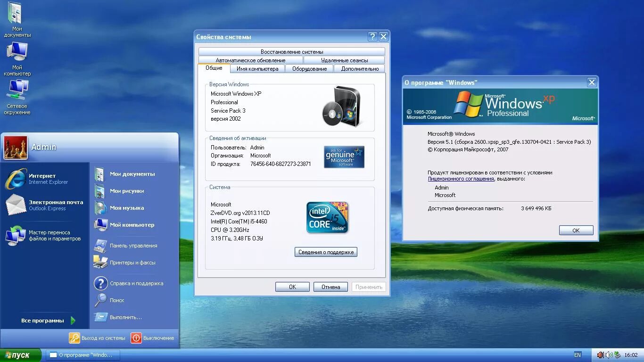
Task: Open the Выполнить... run dialog
Action: (x=133, y=317)
